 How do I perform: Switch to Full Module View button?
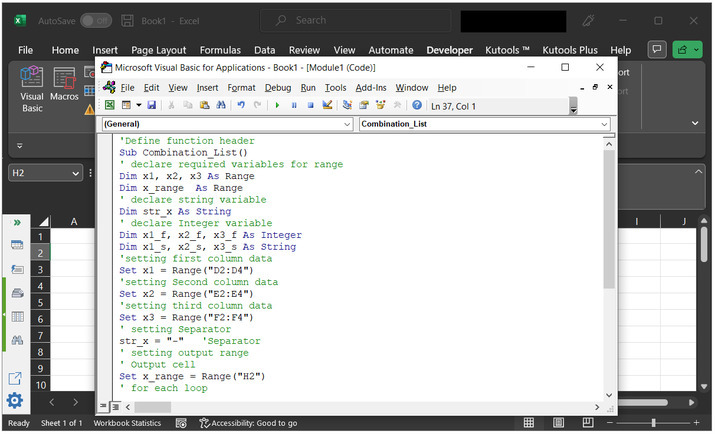115,406
